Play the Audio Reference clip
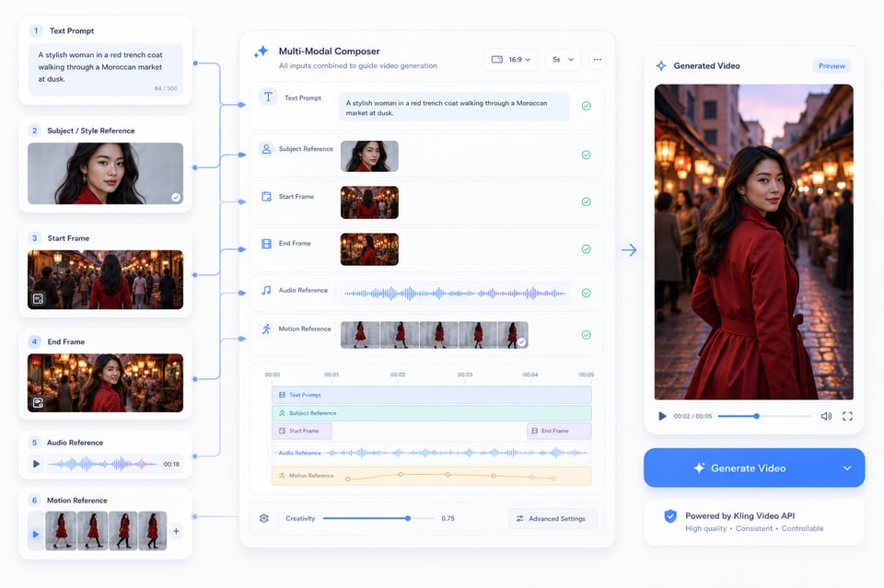Screen dimensions: 884x588 coord(36,464)
